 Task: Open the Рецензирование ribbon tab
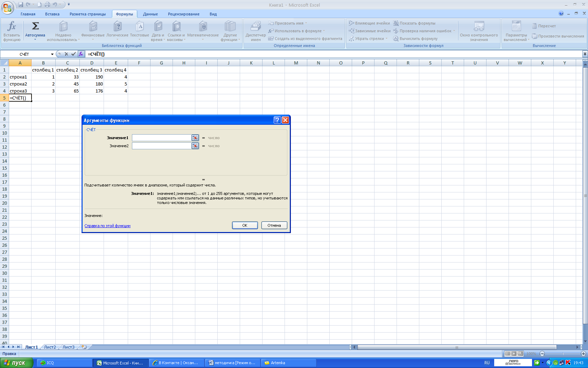click(184, 14)
